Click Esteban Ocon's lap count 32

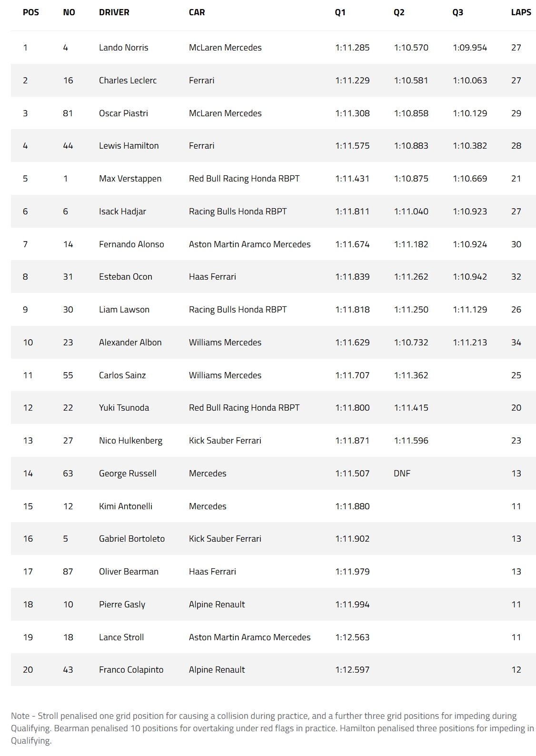click(516, 277)
